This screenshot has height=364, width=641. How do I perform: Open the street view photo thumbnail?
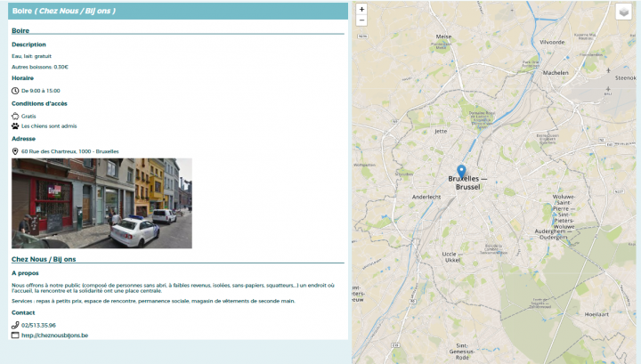click(x=101, y=203)
